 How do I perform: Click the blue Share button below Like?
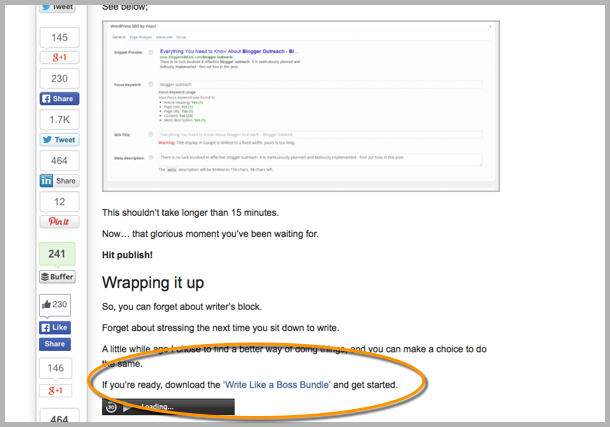tap(55, 344)
